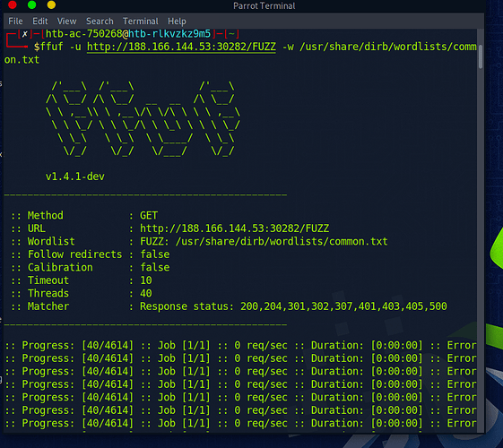Open the File menu

(x=15, y=22)
